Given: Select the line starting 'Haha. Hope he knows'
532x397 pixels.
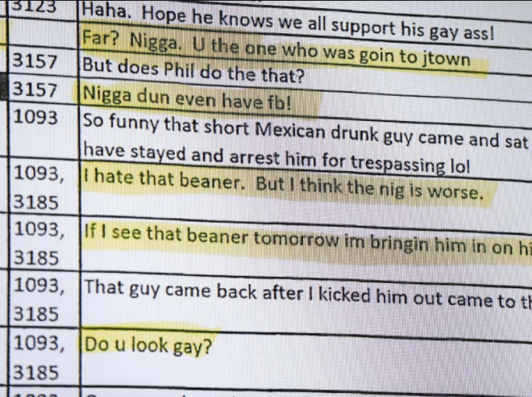Looking at the screenshot, I should click(288, 22).
